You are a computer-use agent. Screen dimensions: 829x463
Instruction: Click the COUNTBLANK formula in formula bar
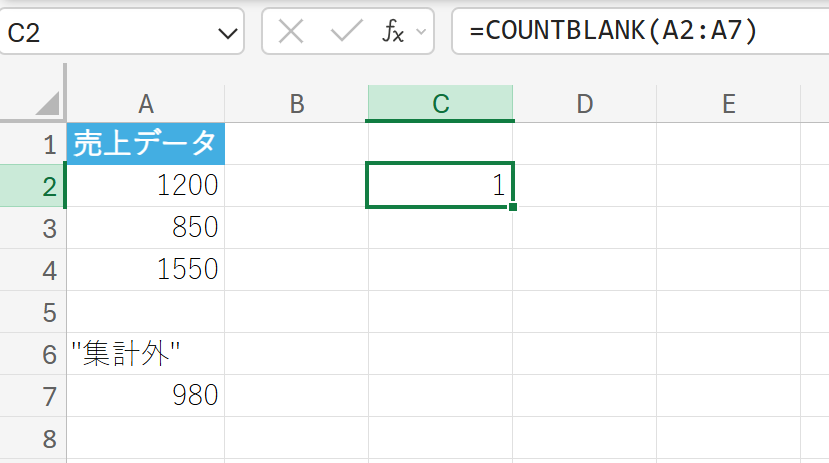point(613,31)
